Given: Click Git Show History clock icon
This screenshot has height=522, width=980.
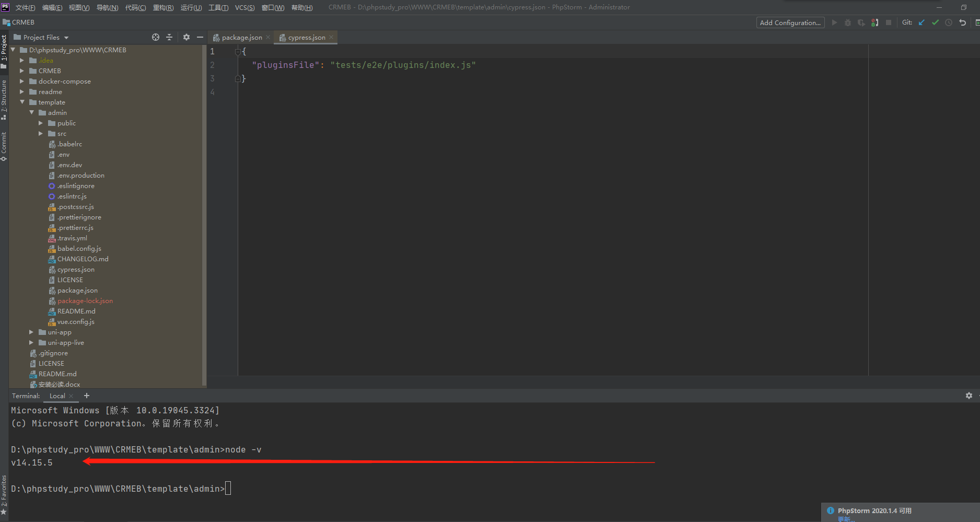Looking at the screenshot, I should (x=949, y=22).
